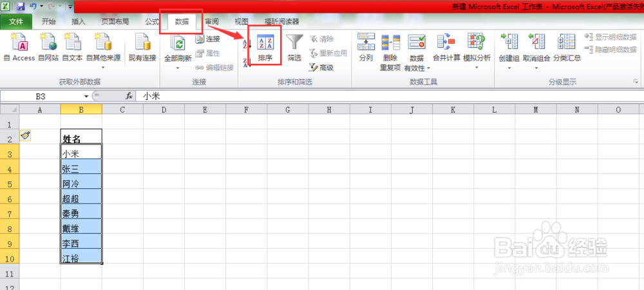The height and width of the screenshot is (290, 644).
Task: Open the Name Box dropdown
Action: tap(86, 96)
